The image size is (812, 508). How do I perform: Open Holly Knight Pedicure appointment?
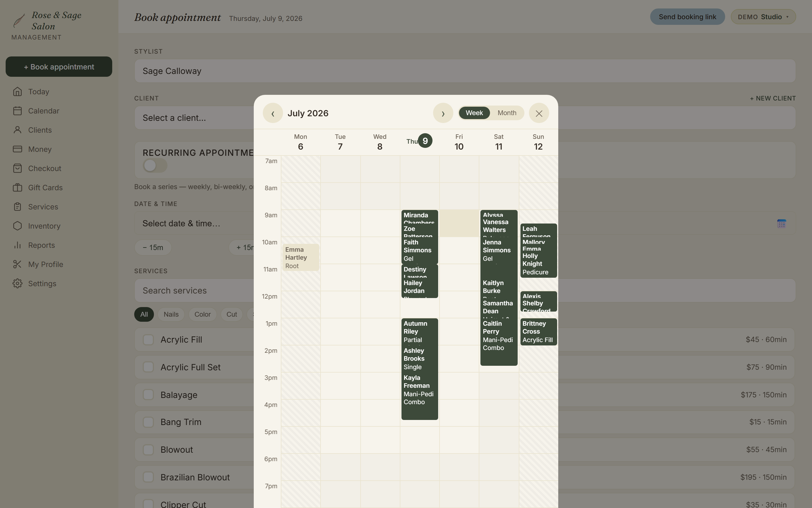tap(538, 264)
